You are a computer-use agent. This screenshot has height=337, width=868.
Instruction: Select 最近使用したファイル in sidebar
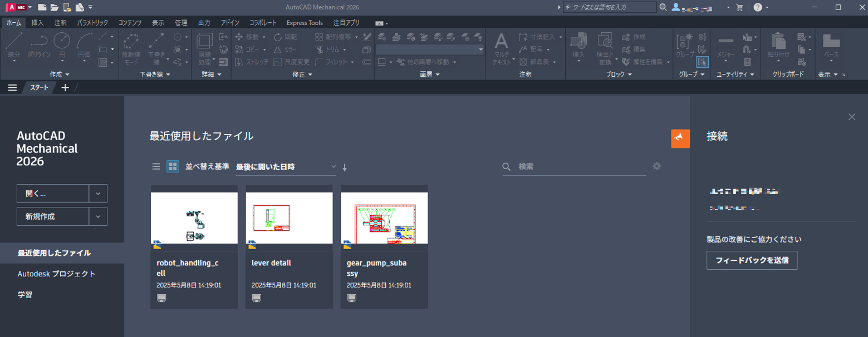tap(62, 253)
